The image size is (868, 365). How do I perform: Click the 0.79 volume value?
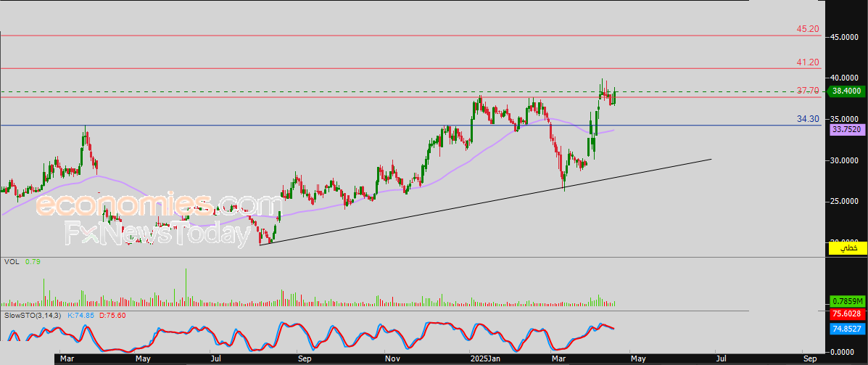(32, 261)
